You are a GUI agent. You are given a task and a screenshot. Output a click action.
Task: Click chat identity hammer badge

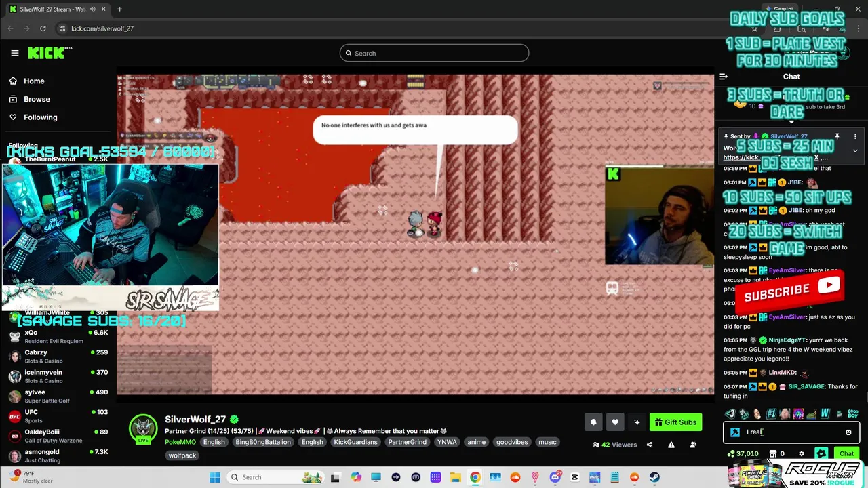(x=735, y=432)
